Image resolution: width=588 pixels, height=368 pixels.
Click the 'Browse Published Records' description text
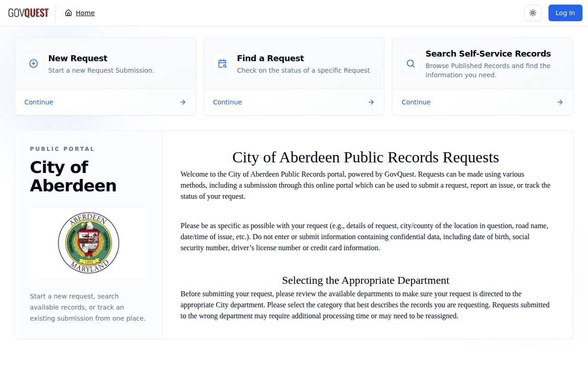click(488, 70)
